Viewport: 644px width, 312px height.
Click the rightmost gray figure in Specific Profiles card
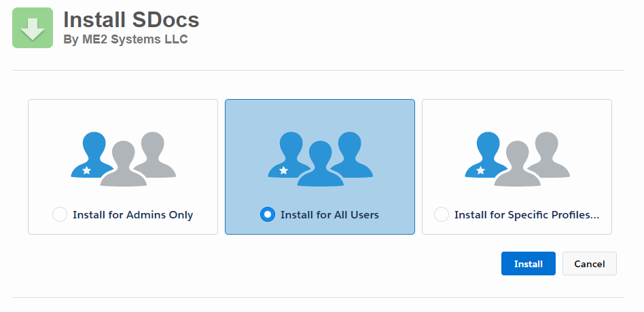point(548,155)
